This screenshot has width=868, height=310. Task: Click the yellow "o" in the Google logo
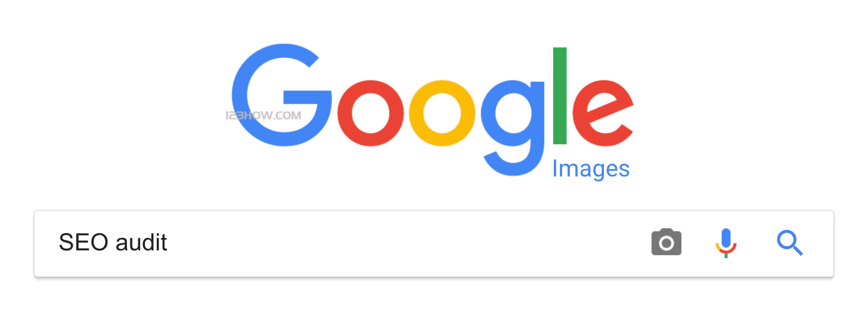pos(442,113)
